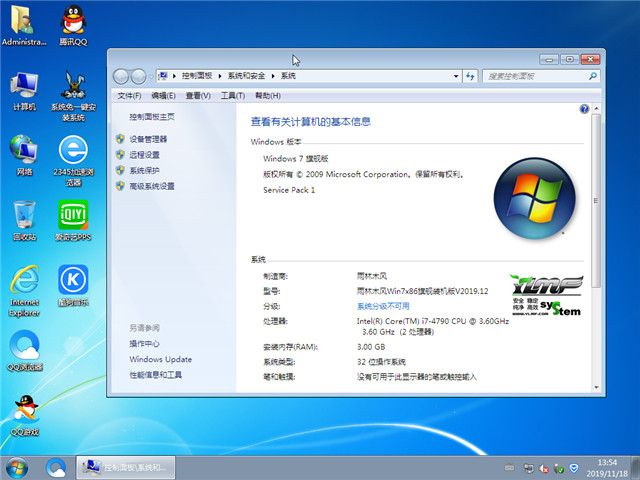Click the Windows Start orb

pyautogui.click(x=17, y=466)
